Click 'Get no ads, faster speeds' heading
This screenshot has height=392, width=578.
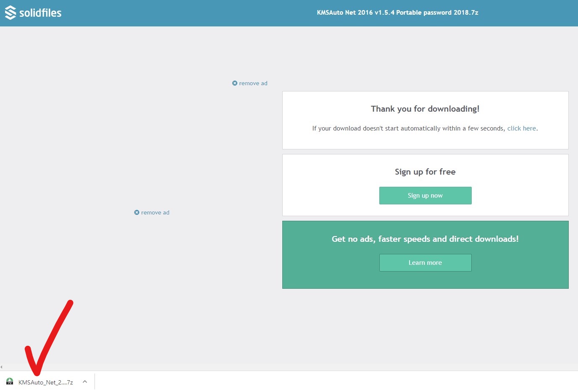425,239
